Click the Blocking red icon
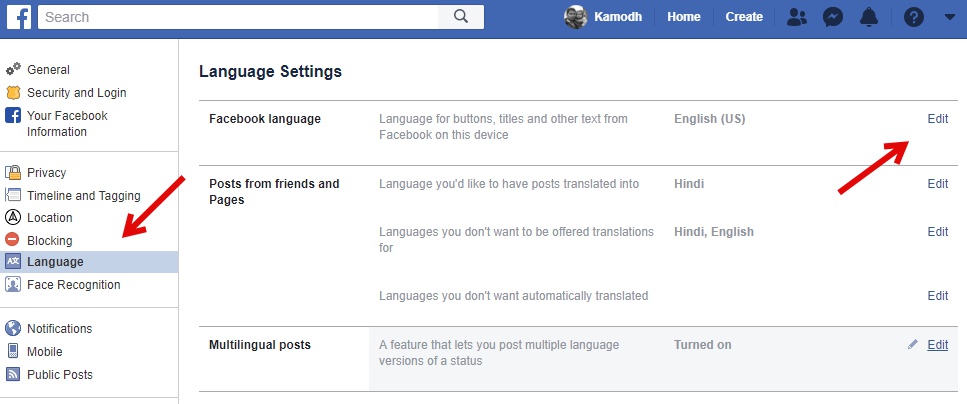The width and height of the screenshot is (967, 404). 13,239
